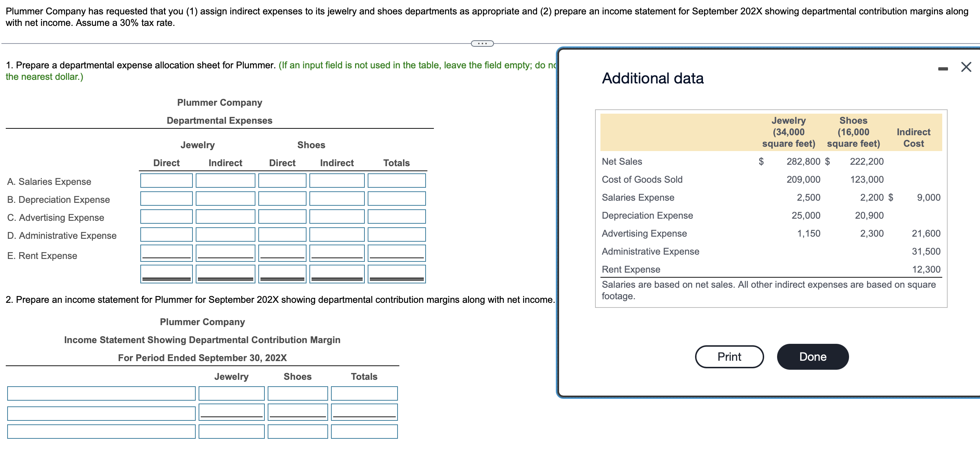Select Administrative Expense Jewelry Indirect field
980x451 pixels.
[225, 234]
